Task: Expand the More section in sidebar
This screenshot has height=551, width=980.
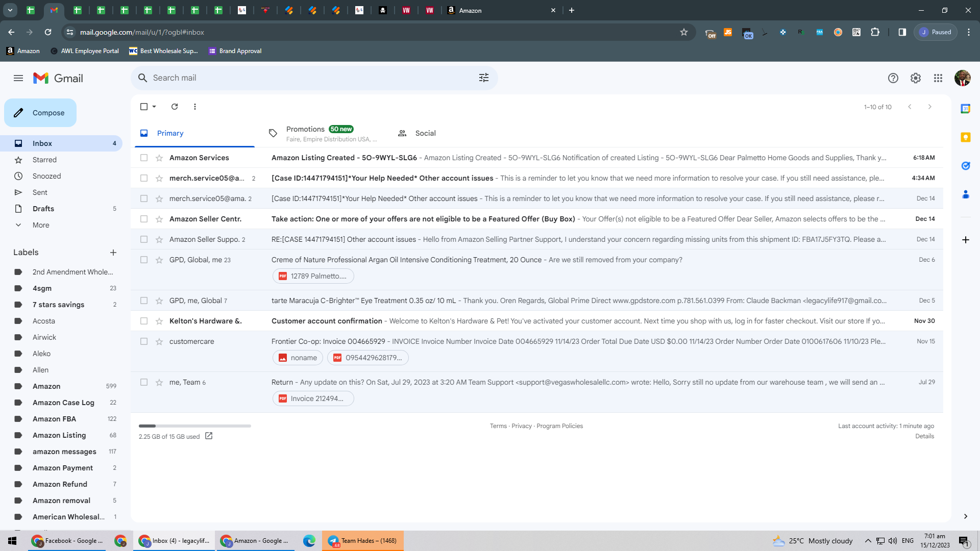Action: point(41,225)
